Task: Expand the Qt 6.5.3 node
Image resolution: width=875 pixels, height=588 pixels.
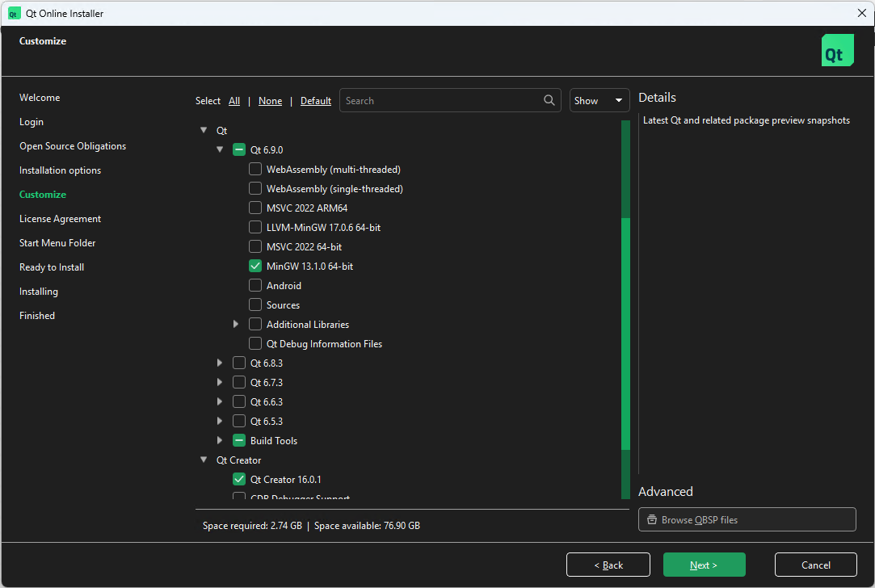Action: click(219, 421)
